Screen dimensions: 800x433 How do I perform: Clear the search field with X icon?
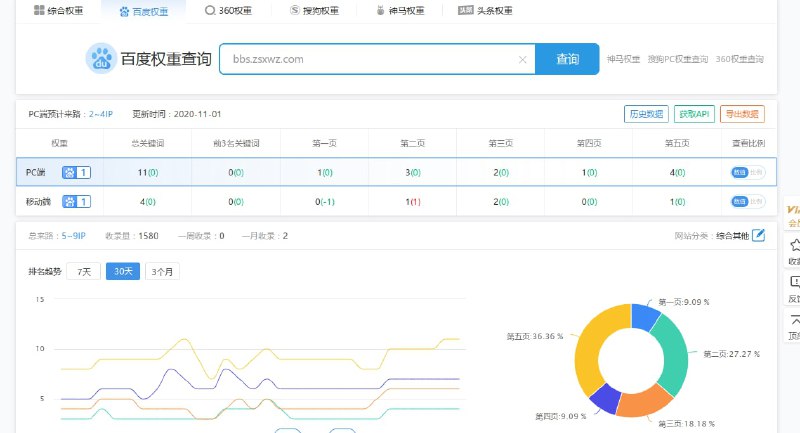pos(522,60)
